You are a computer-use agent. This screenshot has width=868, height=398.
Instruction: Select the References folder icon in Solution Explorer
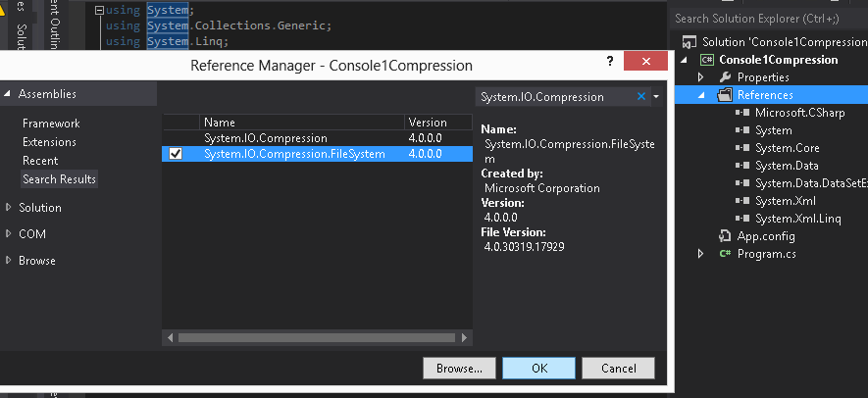point(725,95)
